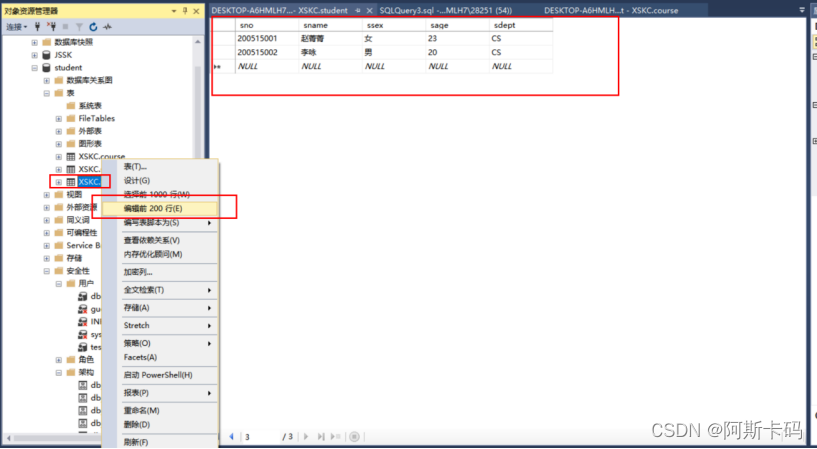Select the 可编程性 folder
Image resolution: width=817 pixels, height=449 pixels.
tap(76, 233)
